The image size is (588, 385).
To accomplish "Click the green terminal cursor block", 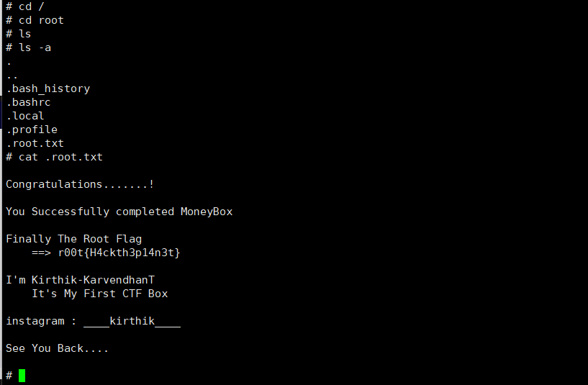I will click(x=22, y=376).
